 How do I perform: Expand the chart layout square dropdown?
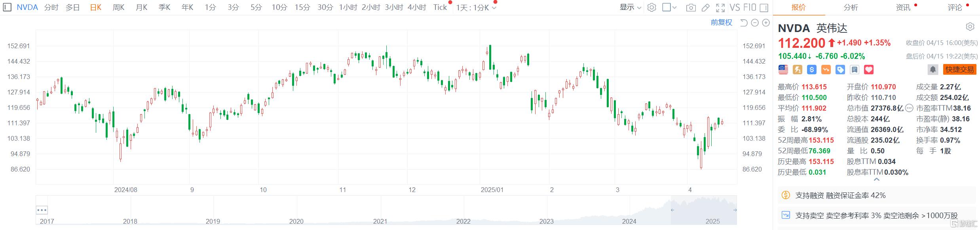click(669, 8)
